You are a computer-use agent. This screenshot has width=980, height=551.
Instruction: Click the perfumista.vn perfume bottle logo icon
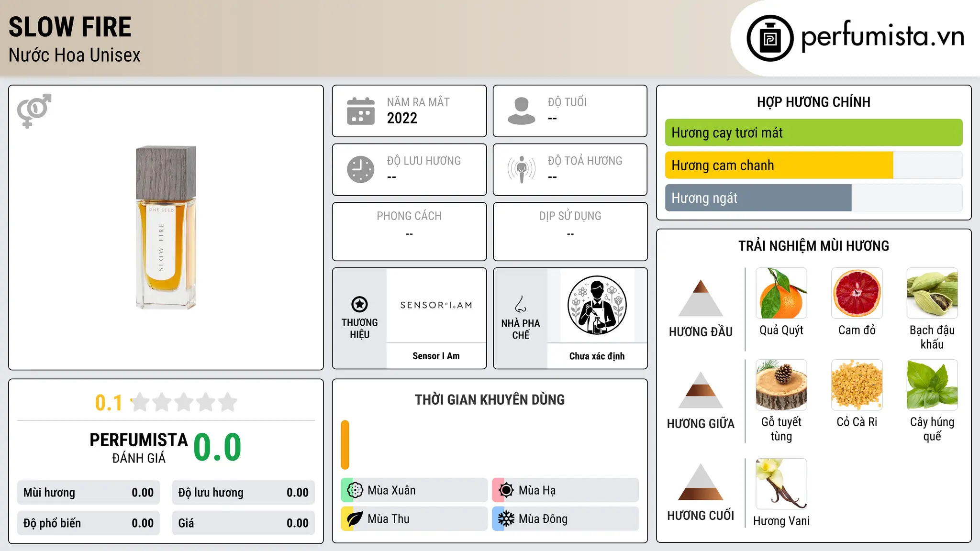[770, 38]
